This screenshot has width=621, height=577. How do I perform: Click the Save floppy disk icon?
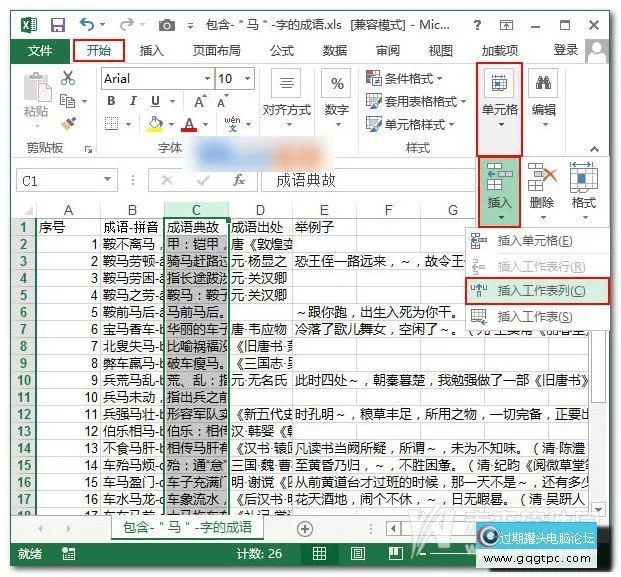58,25
